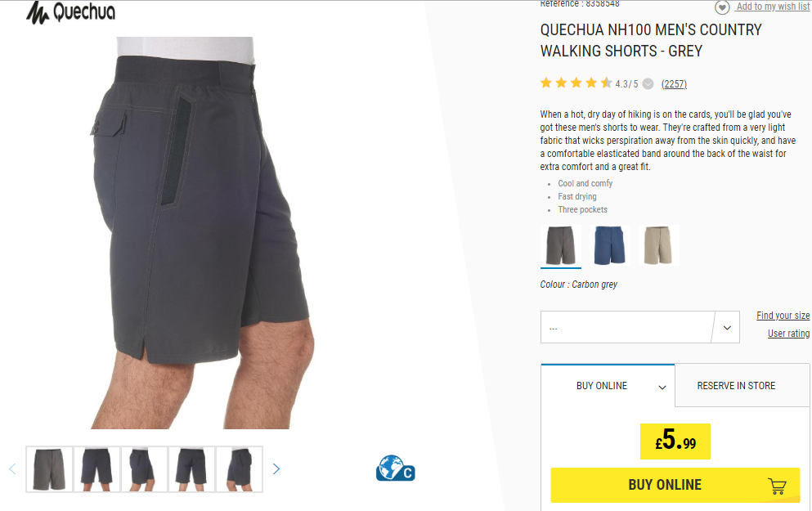The width and height of the screenshot is (812, 511).
Task: Show next thumbnails with right arrow
Action: [x=276, y=469]
